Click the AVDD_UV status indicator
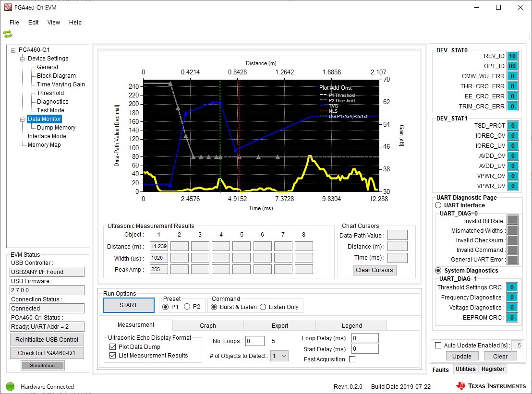 click(513, 166)
